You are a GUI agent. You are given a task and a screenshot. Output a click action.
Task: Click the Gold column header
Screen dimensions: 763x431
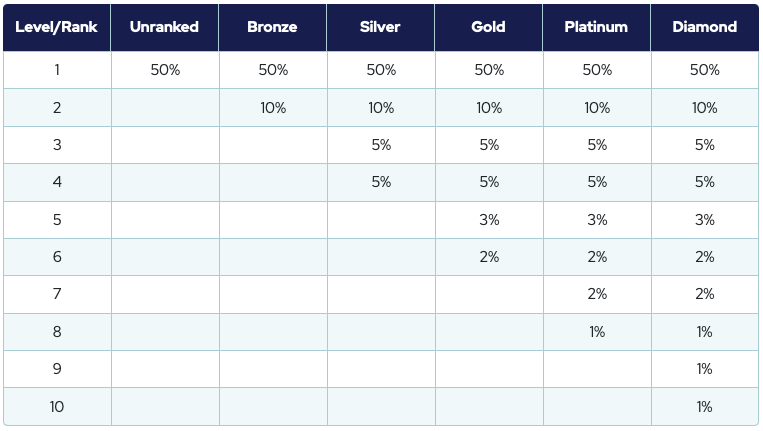click(x=489, y=27)
